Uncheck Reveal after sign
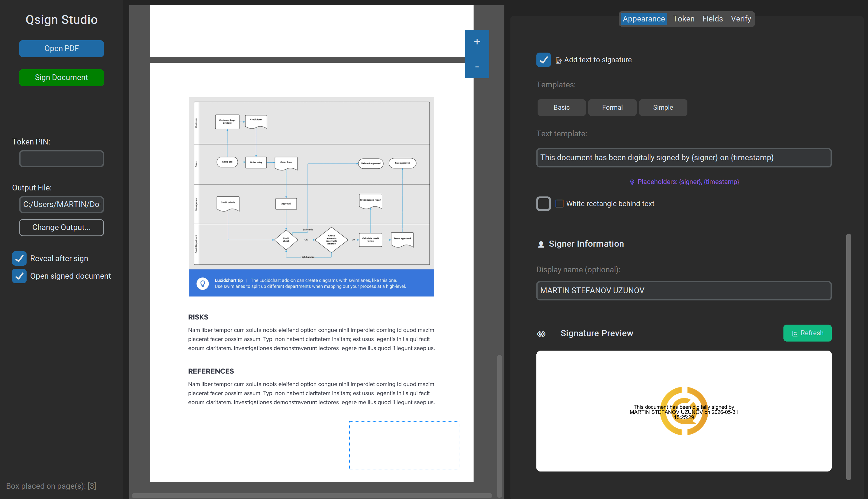This screenshot has height=499, width=868. click(x=19, y=258)
